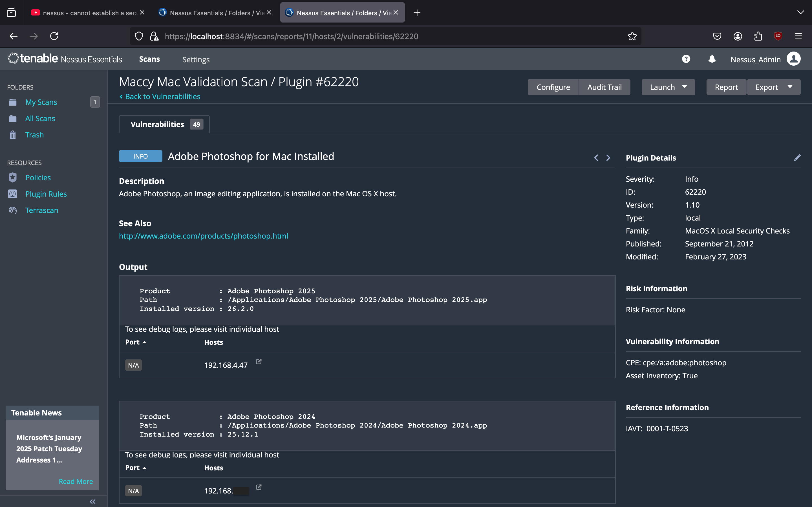Open the Audit Trail button
Viewport: 812px width, 507px height.
click(604, 87)
